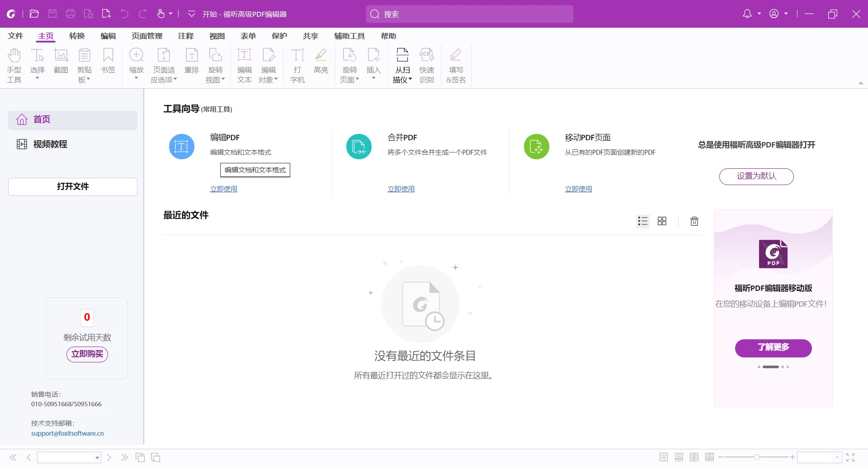Enable single page view in status bar

[x=664, y=457]
